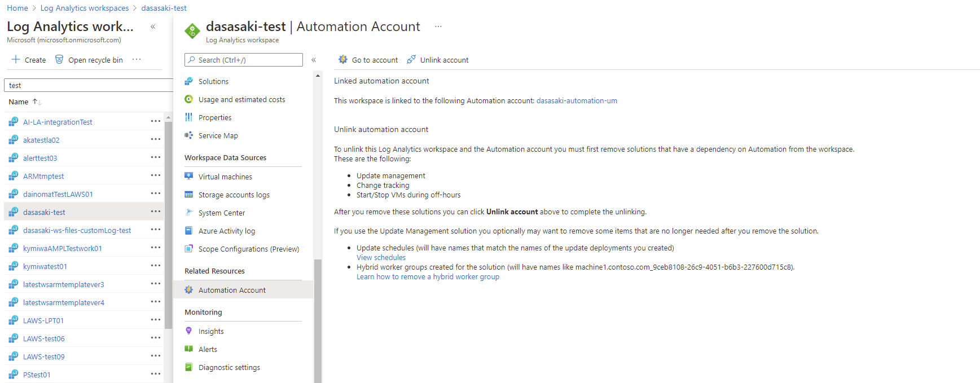980x383 pixels.
Task: Open the kymiwaAMPLTestwork01 workspace
Action: click(x=63, y=248)
